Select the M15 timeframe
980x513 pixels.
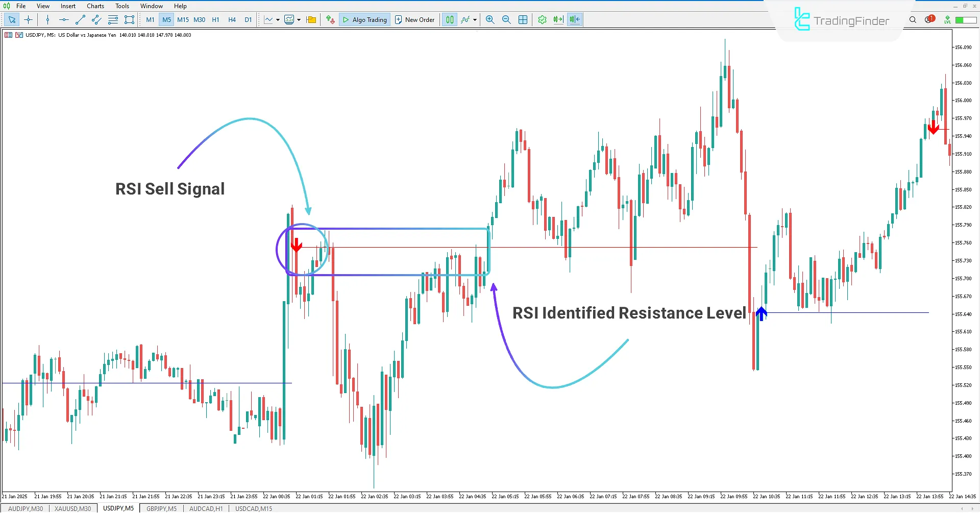(x=183, y=19)
